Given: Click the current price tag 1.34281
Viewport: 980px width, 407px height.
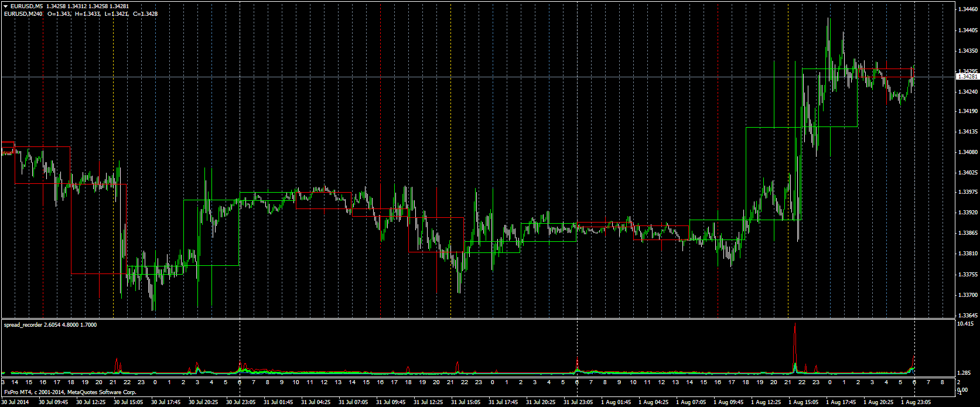Looking at the screenshot, I should tap(967, 77).
